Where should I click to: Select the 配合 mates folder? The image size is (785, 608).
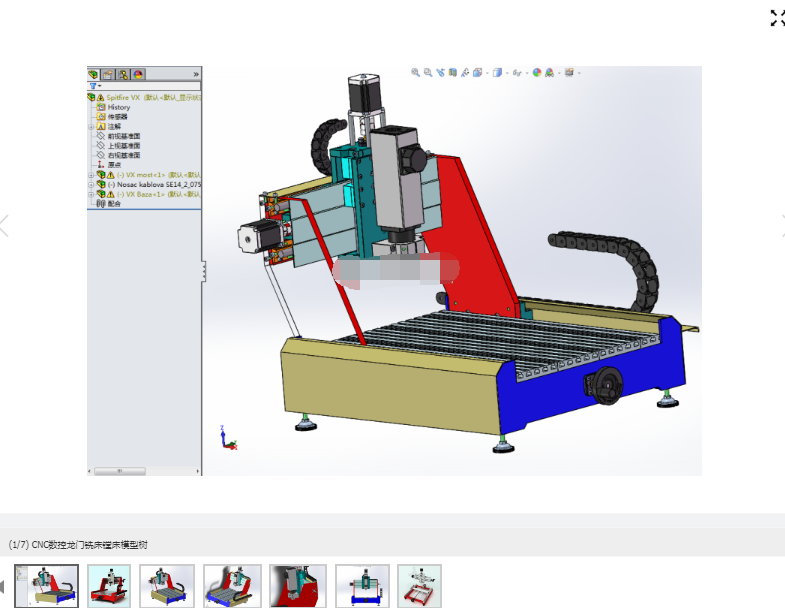114,204
